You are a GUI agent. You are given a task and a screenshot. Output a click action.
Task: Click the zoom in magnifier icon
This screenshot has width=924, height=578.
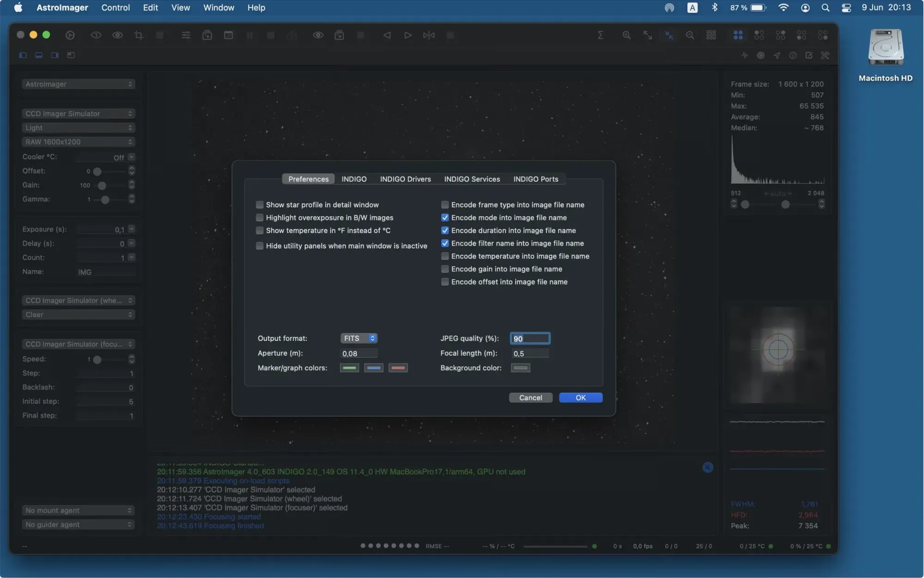(626, 35)
